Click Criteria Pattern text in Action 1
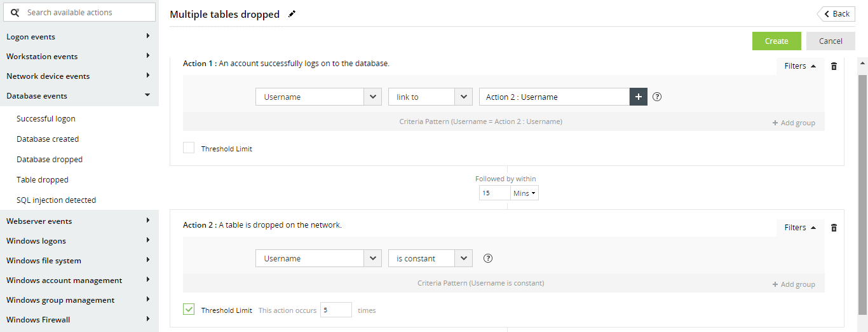The image size is (868, 332). click(481, 121)
